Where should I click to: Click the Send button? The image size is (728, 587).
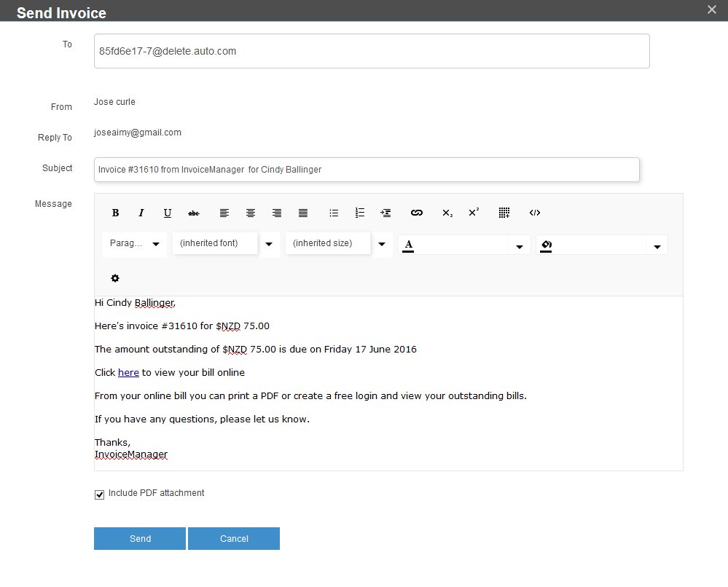point(140,539)
